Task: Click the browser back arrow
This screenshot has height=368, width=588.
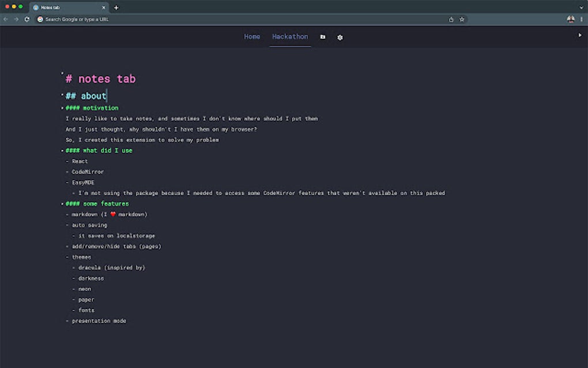Action: 6,19
